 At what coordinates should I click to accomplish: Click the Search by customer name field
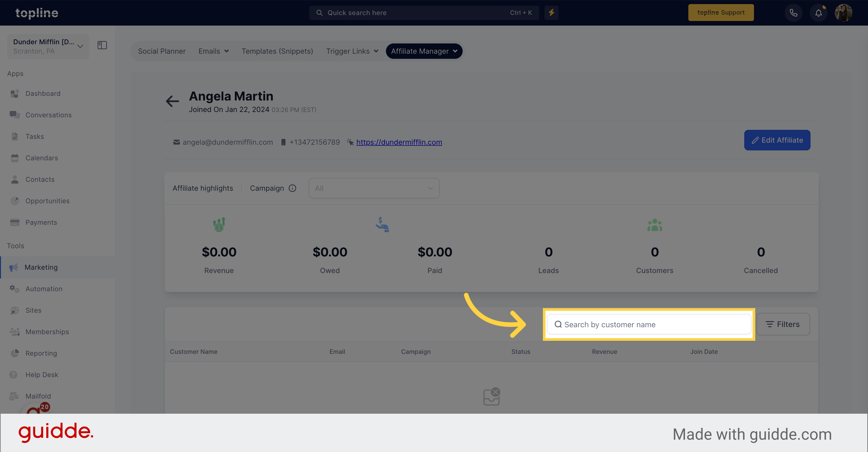649,324
